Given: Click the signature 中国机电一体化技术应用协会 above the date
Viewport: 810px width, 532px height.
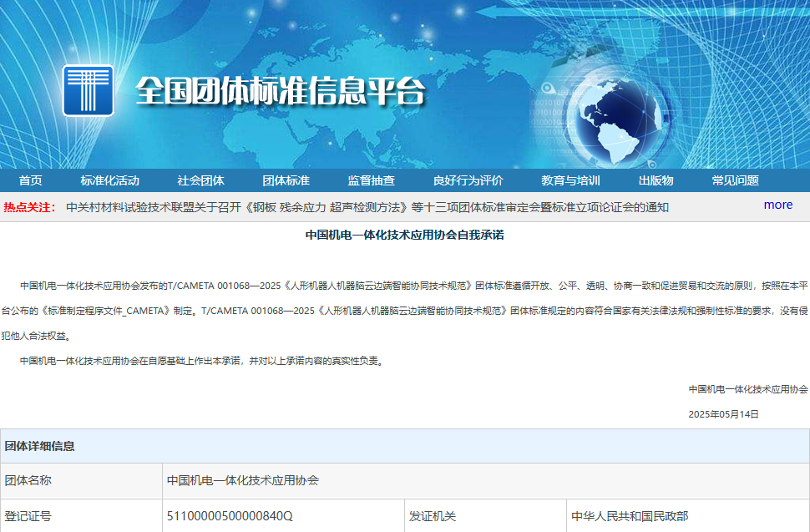Looking at the screenshot, I should click(x=748, y=389).
